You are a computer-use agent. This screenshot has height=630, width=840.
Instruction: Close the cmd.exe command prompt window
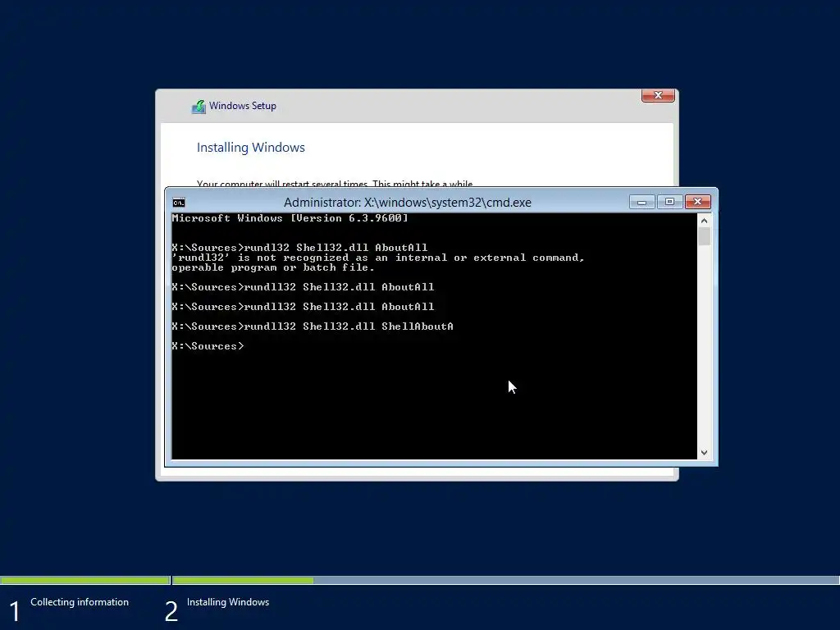pos(697,202)
